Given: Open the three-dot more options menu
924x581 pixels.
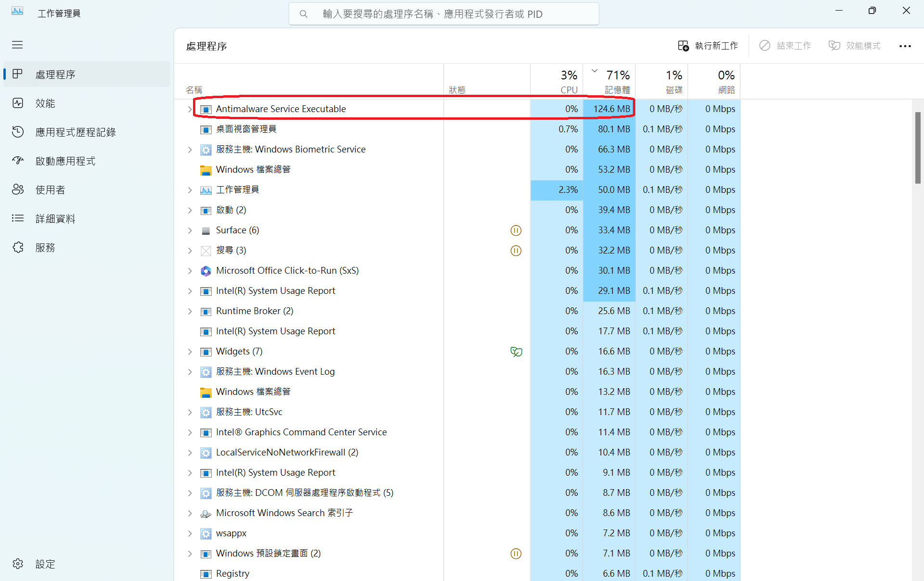Looking at the screenshot, I should [x=905, y=46].
